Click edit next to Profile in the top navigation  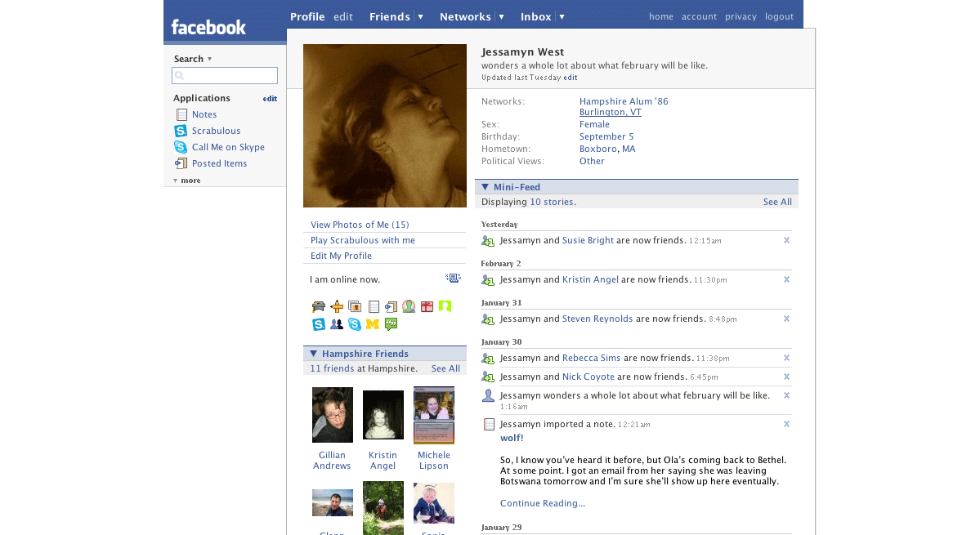[343, 17]
